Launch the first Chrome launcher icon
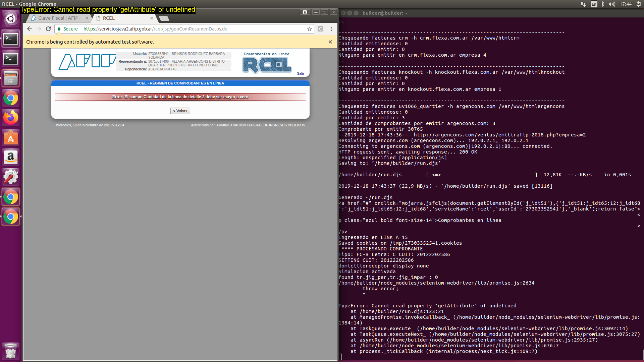The image size is (644, 362). pos(11,99)
